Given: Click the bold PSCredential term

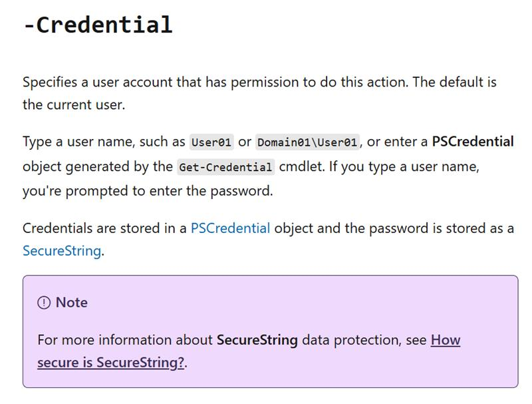Looking at the screenshot, I should click(x=473, y=142).
